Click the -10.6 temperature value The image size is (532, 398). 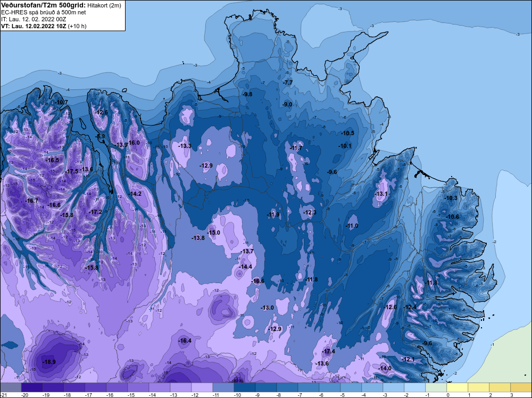click(453, 217)
